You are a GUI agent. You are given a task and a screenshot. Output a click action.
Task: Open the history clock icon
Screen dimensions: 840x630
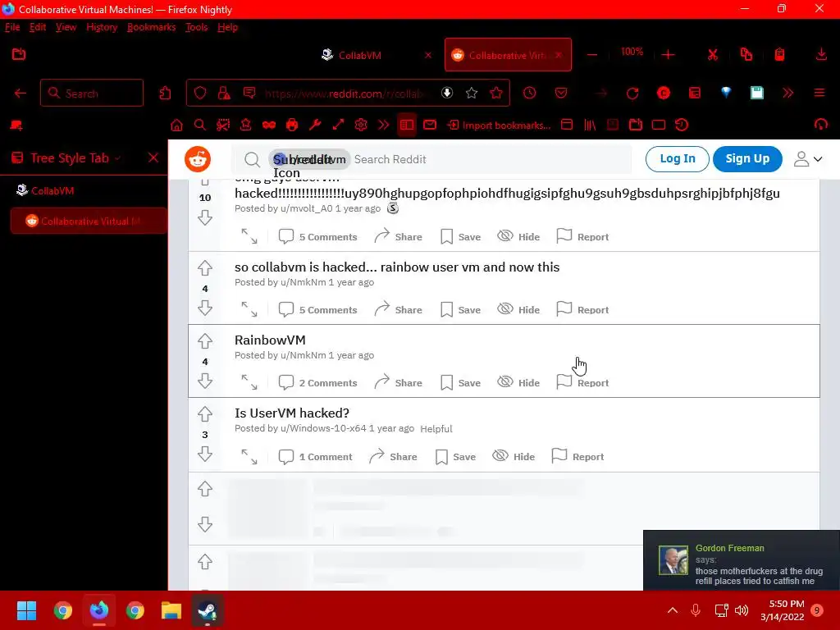[529, 94]
